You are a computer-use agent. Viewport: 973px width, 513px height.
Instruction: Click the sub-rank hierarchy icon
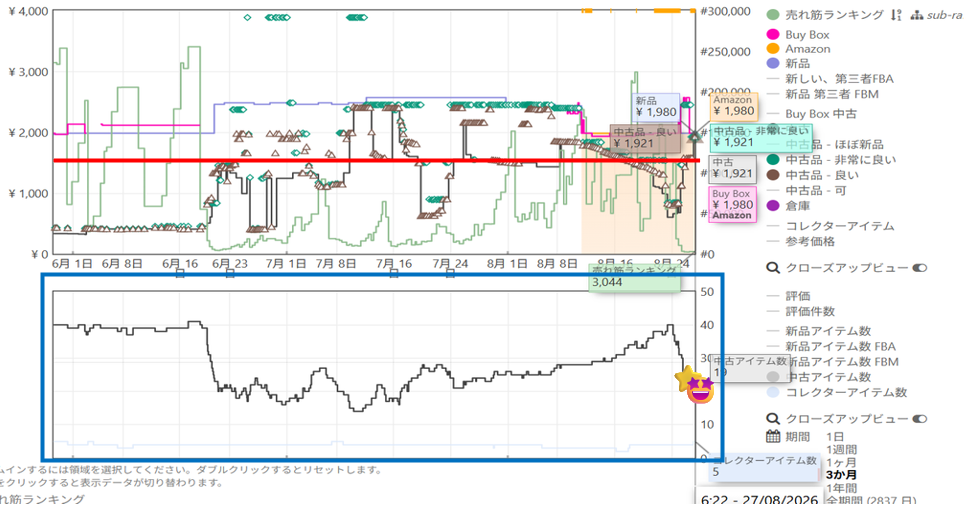(x=917, y=15)
